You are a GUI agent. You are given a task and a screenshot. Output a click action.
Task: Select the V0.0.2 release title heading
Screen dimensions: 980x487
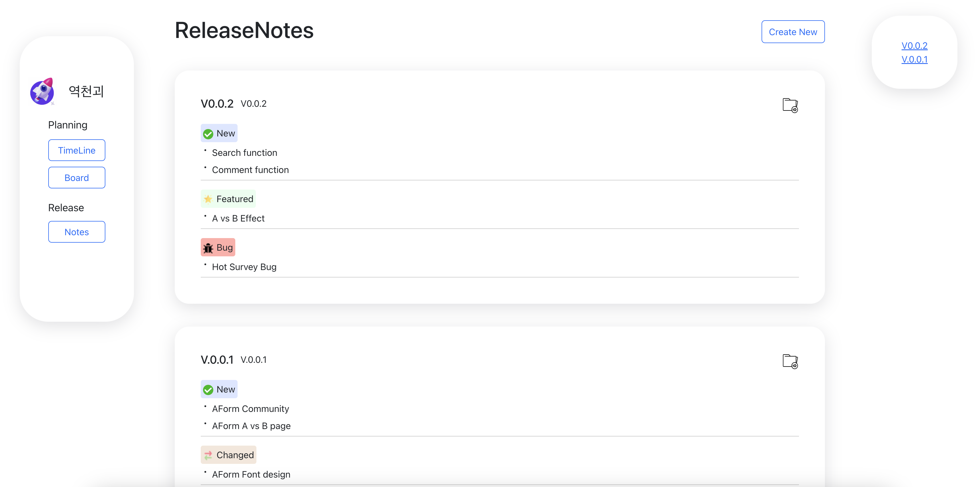217,104
